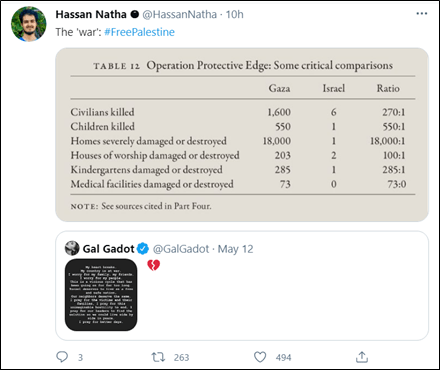
Task: Open the share upload icon
Action: (362, 357)
